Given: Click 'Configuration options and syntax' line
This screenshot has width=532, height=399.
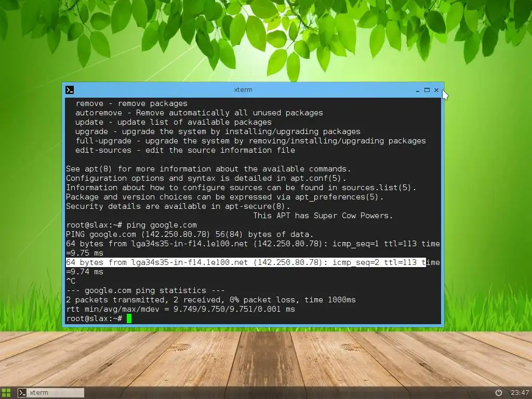Looking at the screenshot, I should pos(206,178).
